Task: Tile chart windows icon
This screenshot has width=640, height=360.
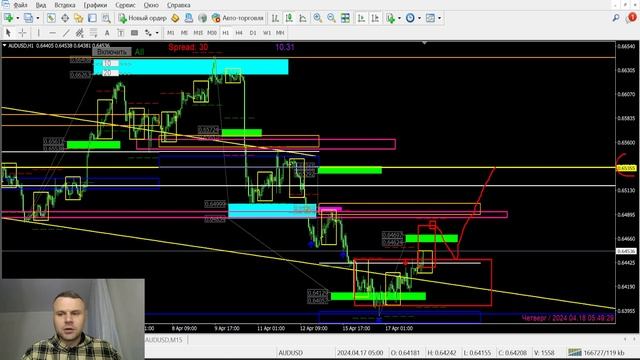Action: coord(345,18)
